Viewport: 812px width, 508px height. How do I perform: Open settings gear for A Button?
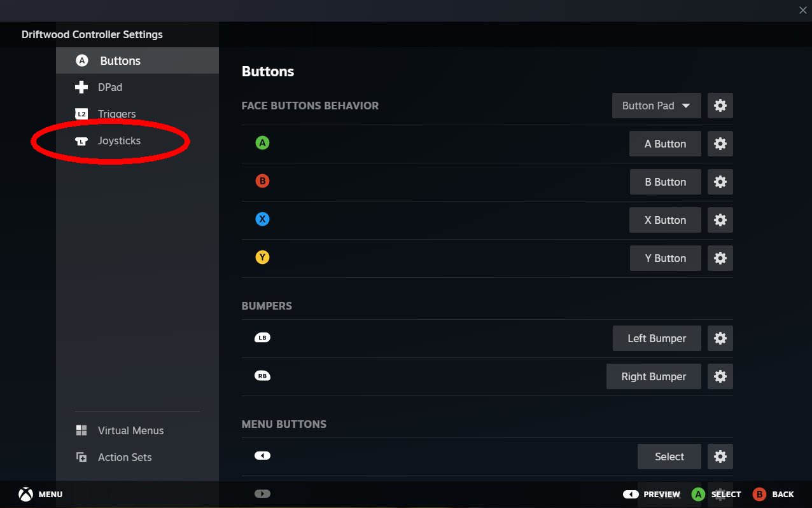720,144
